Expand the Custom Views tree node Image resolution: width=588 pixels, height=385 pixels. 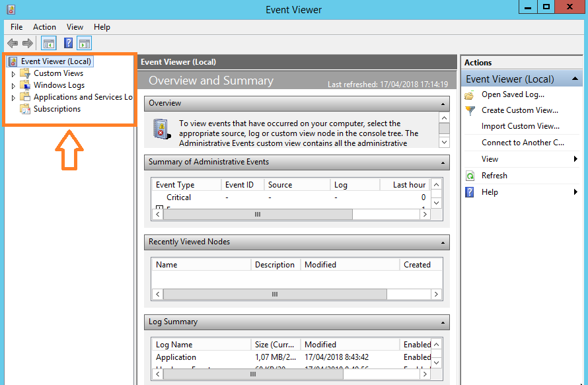[13, 73]
